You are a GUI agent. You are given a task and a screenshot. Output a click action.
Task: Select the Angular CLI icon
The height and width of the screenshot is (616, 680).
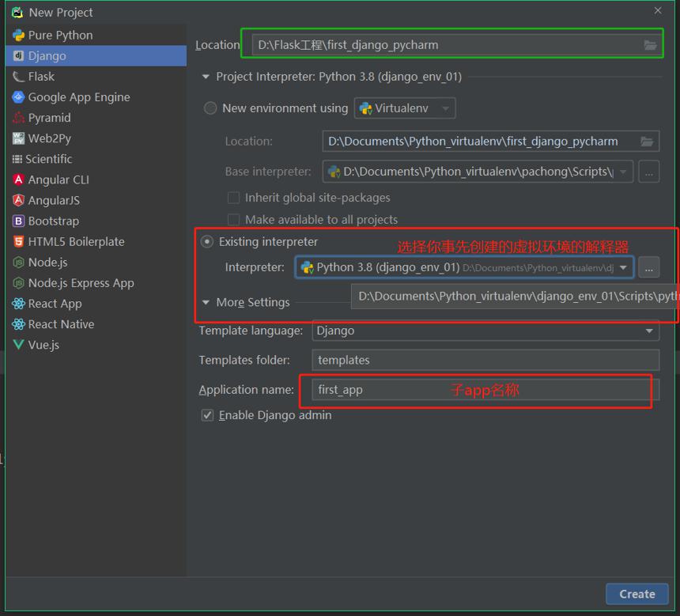tap(19, 180)
